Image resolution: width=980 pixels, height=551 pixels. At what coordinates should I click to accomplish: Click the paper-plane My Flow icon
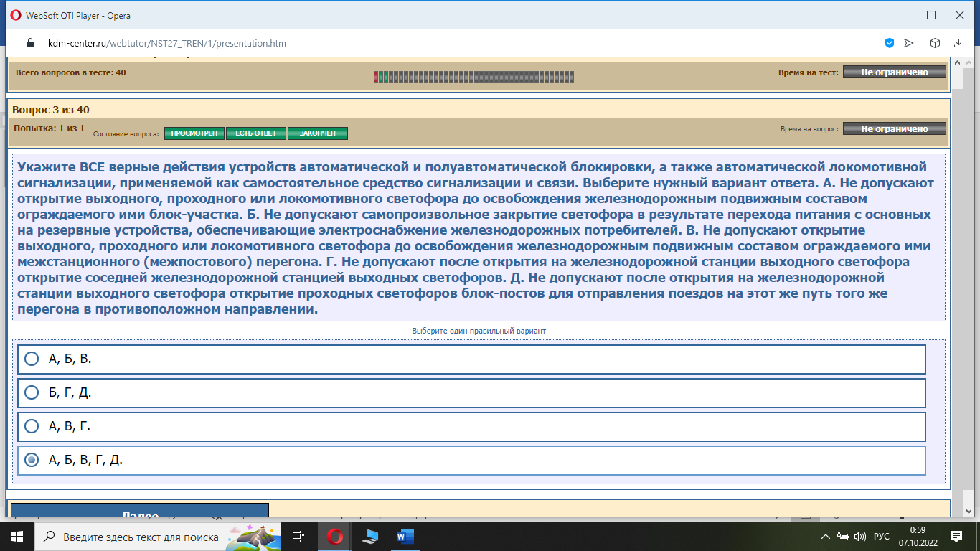pyautogui.click(x=909, y=43)
